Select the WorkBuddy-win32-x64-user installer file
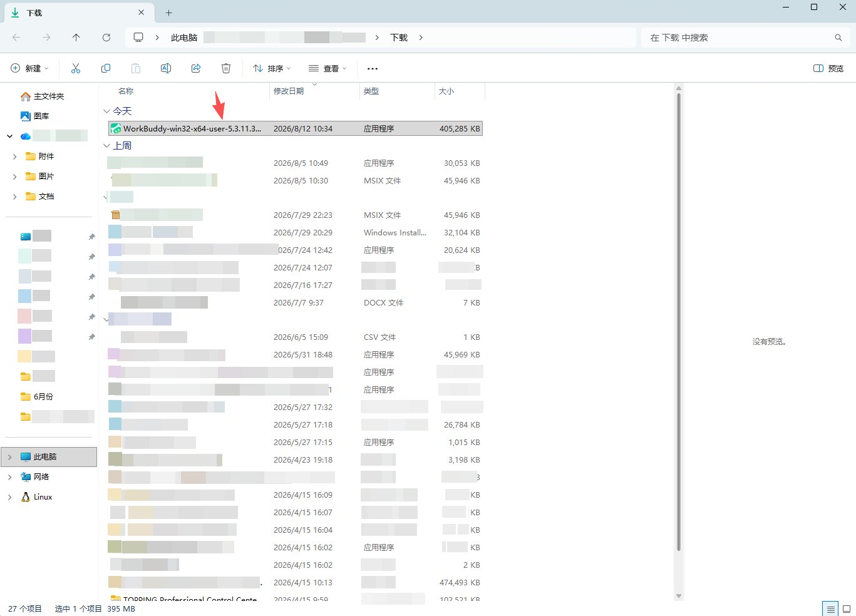Screen dimensions: 856x616 (296, 129)
